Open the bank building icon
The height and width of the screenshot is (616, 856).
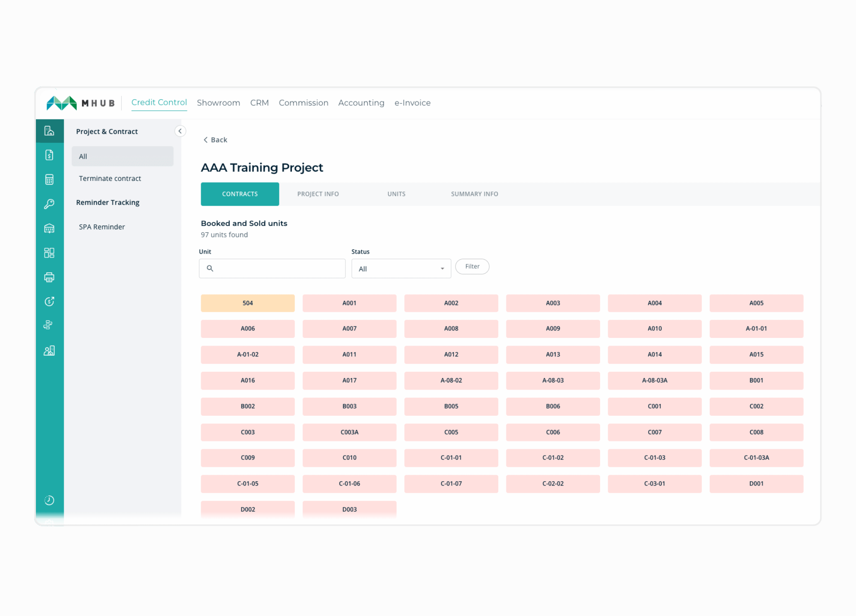click(x=49, y=228)
